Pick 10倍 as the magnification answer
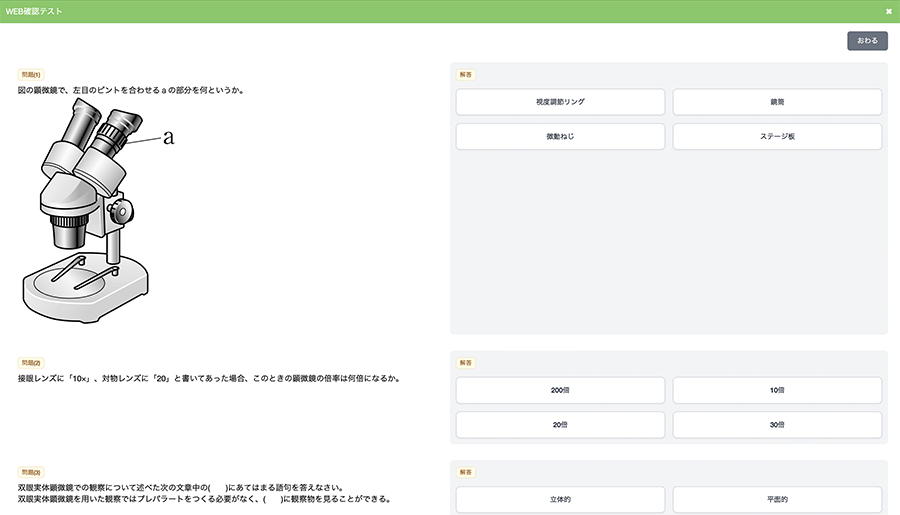 pyautogui.click(x=777, y=390)
